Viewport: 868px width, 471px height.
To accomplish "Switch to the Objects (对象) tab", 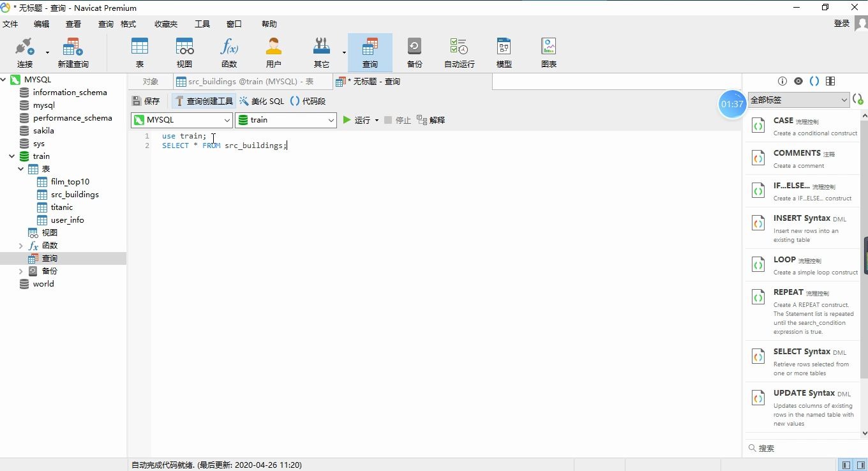I will (151, 82).
